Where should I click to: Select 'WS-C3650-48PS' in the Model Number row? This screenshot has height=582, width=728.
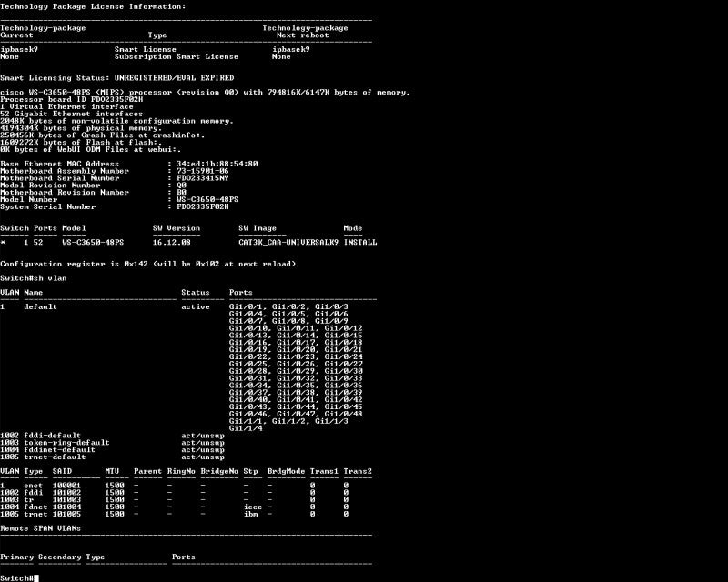(x=207, y=199)
